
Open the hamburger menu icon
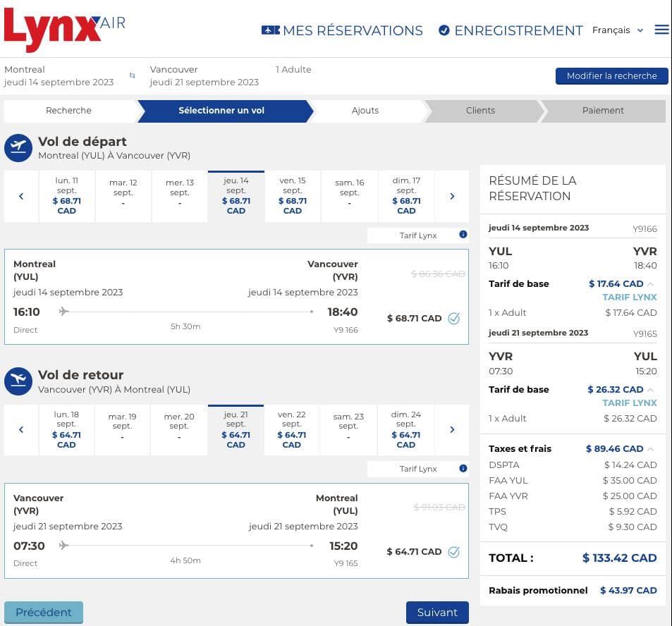click(661, 30)
